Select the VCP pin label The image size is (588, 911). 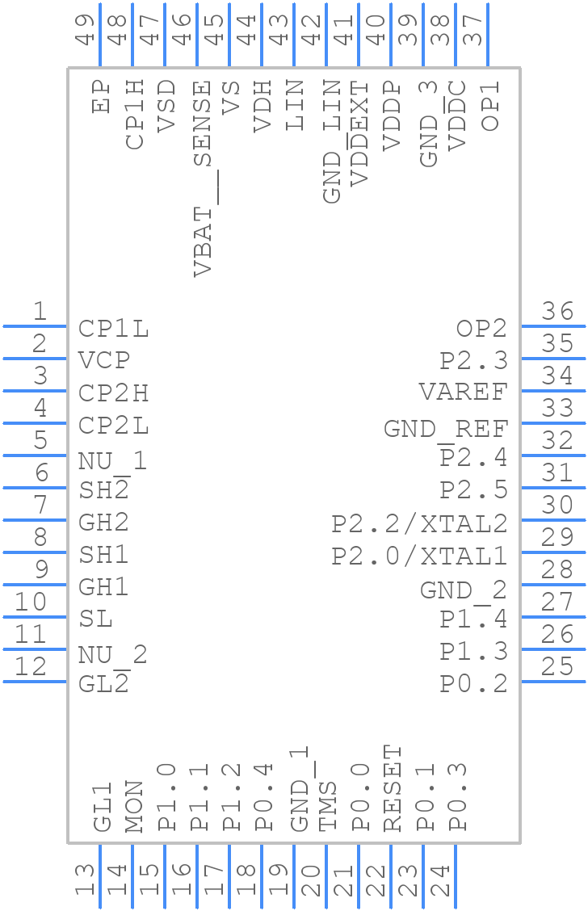(x=104, y=361)
